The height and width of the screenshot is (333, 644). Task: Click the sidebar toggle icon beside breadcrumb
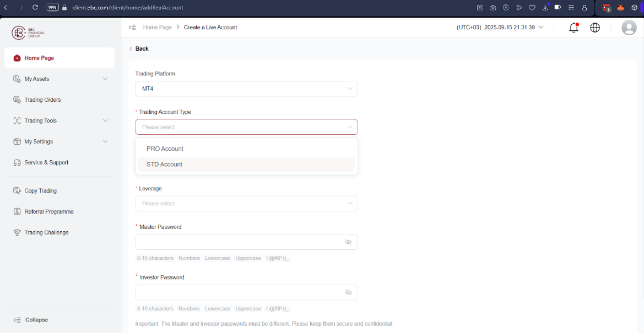132,28
